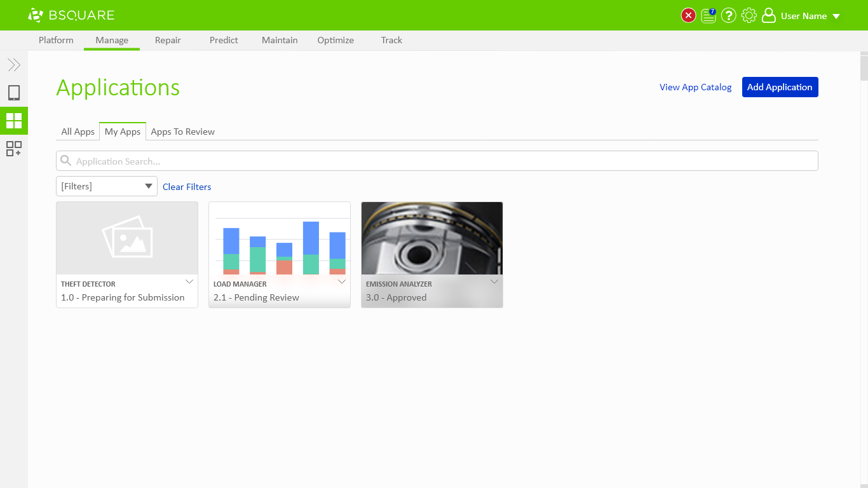Switch to the Apps To Review tab
Viewport: 868px width, 488px height.
182,132
